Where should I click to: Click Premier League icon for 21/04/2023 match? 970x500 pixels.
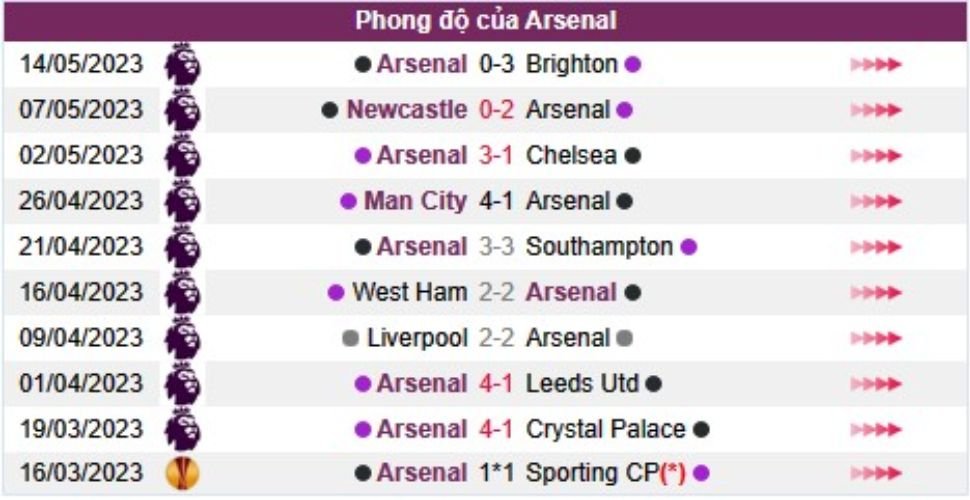183,246
